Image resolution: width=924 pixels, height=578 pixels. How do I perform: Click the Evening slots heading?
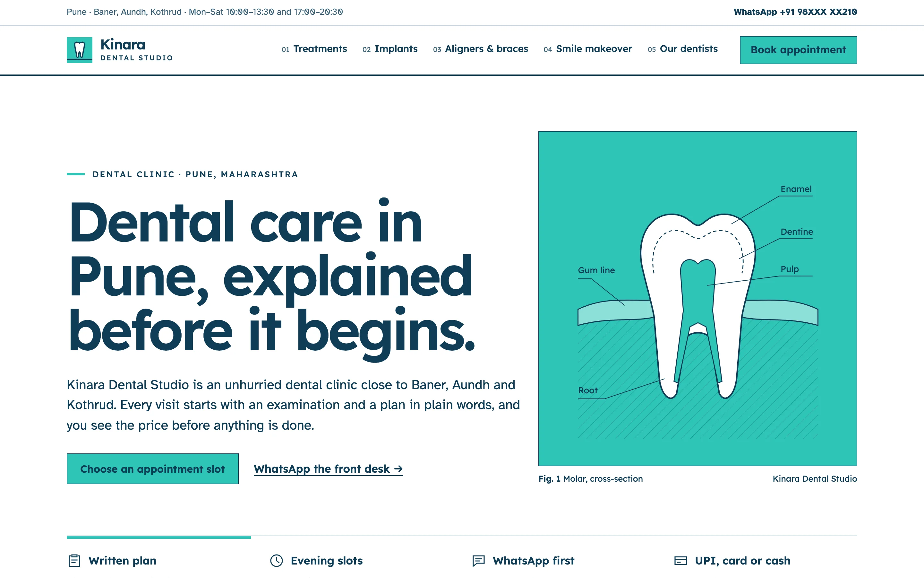point(327,560)
